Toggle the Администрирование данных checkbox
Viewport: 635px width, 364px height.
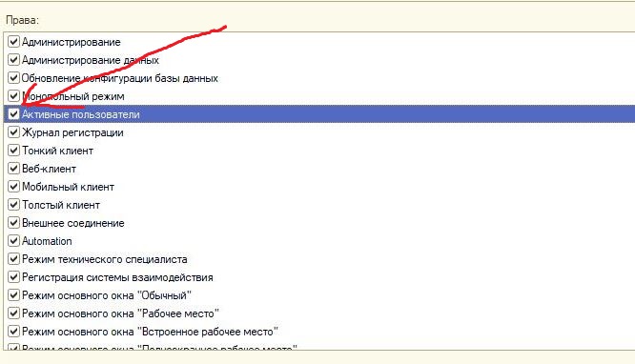[13, 59]
